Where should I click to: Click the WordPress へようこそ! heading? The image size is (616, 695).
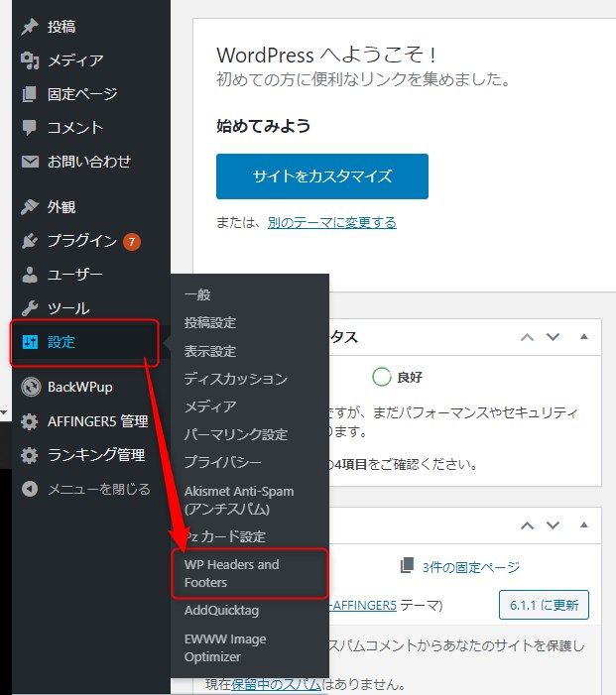[x=327, y=56]
